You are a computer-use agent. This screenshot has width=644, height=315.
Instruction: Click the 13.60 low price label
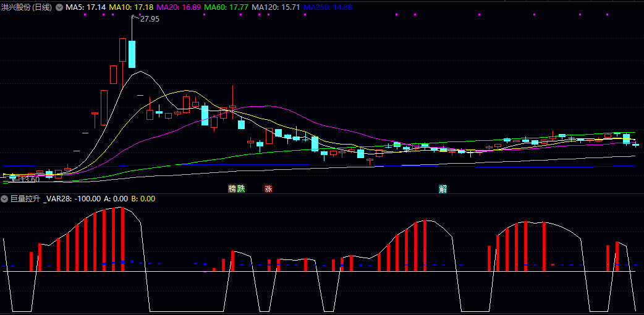[x=29, y=179]
